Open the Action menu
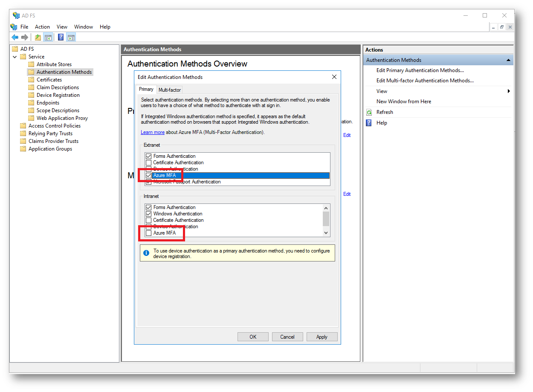The width and height of the screenshot is (533, 392). tap(43, 27)
